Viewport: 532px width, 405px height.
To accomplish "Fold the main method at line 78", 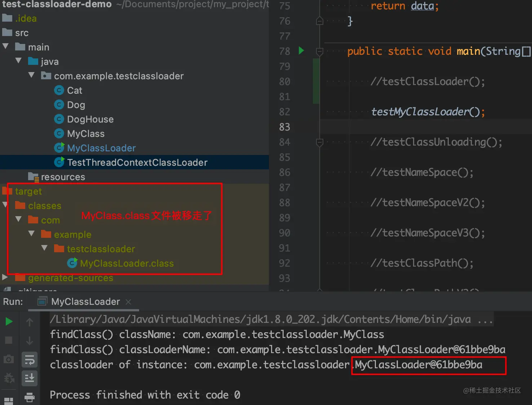I will tap(319, 52).
